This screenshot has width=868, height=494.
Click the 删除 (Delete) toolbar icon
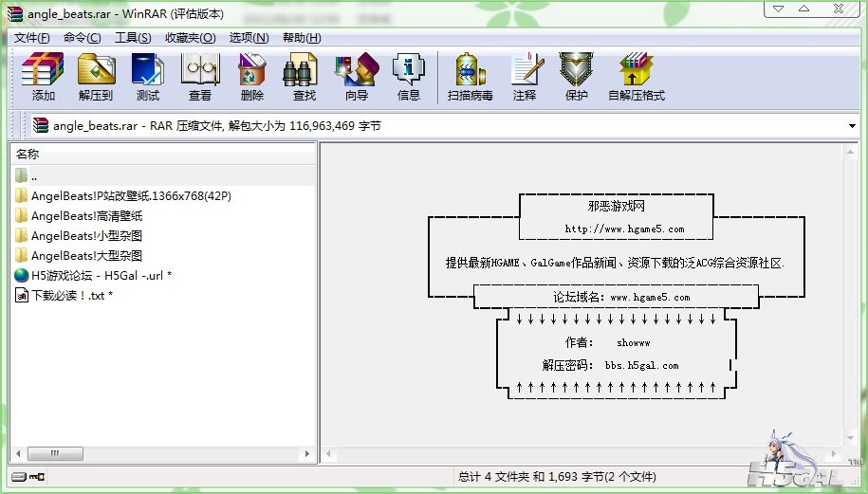coord(252,70)
